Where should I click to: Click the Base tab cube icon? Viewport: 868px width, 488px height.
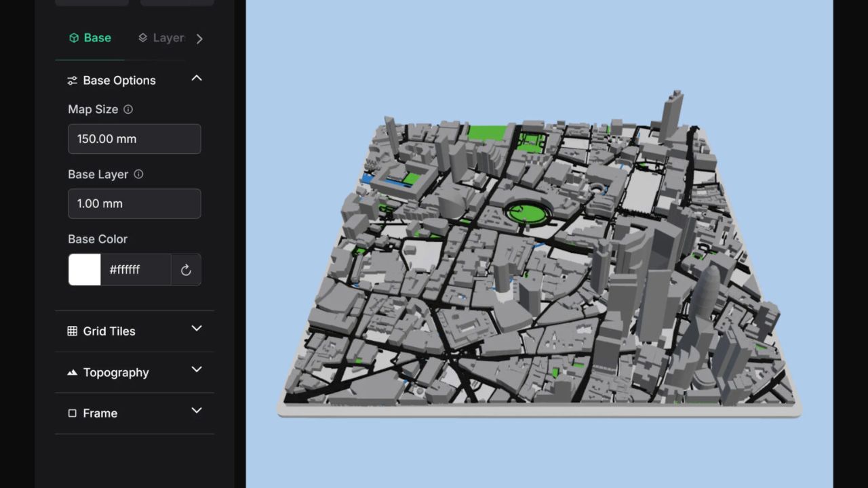point(74,38)
